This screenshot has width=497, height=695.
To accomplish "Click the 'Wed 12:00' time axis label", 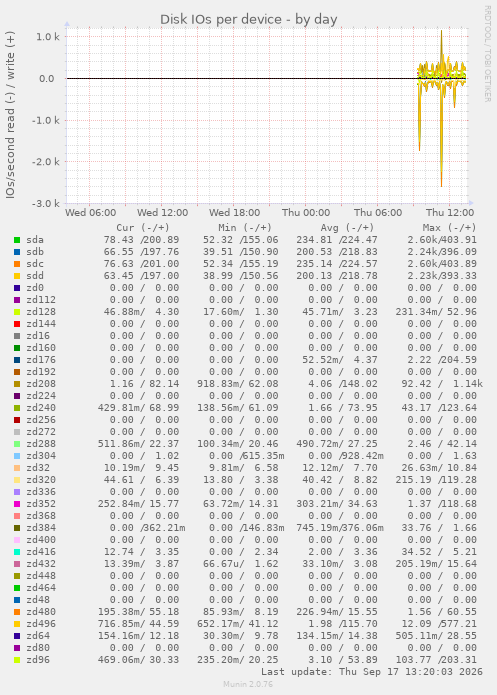I will pyautogui.click(x=162, y=213).
